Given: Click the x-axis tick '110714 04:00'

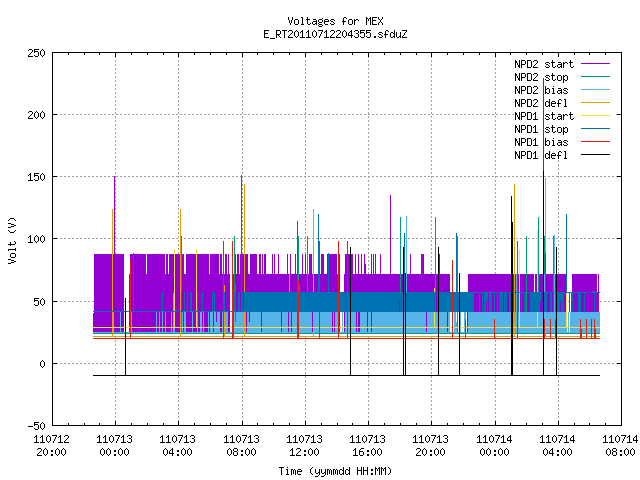Looking at the screenshot, I should 558,446.
